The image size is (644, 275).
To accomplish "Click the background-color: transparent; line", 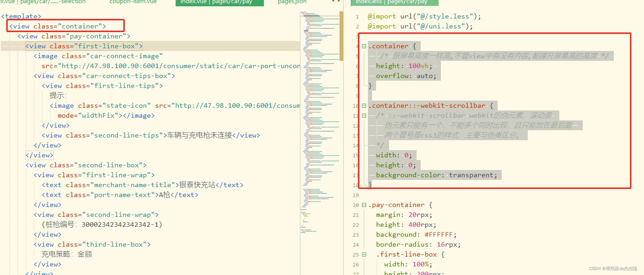I will [437, 175].
